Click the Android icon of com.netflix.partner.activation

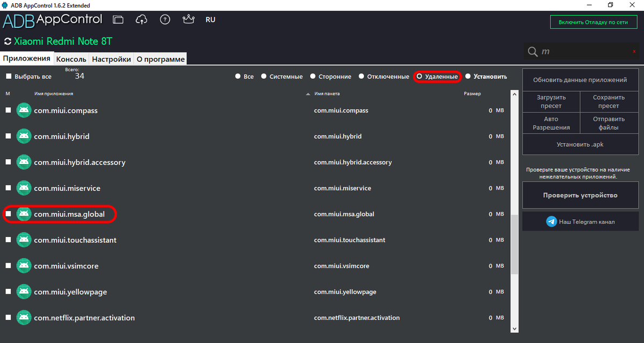point(24,318)
